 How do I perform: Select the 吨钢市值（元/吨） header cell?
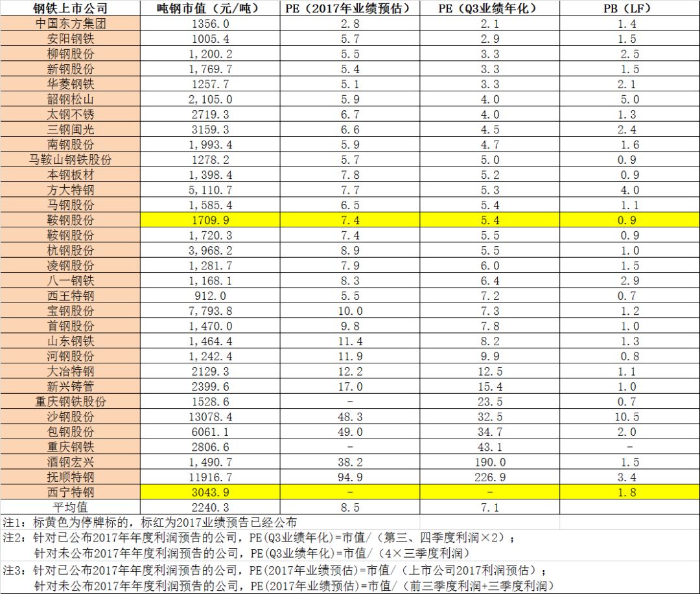210,8
